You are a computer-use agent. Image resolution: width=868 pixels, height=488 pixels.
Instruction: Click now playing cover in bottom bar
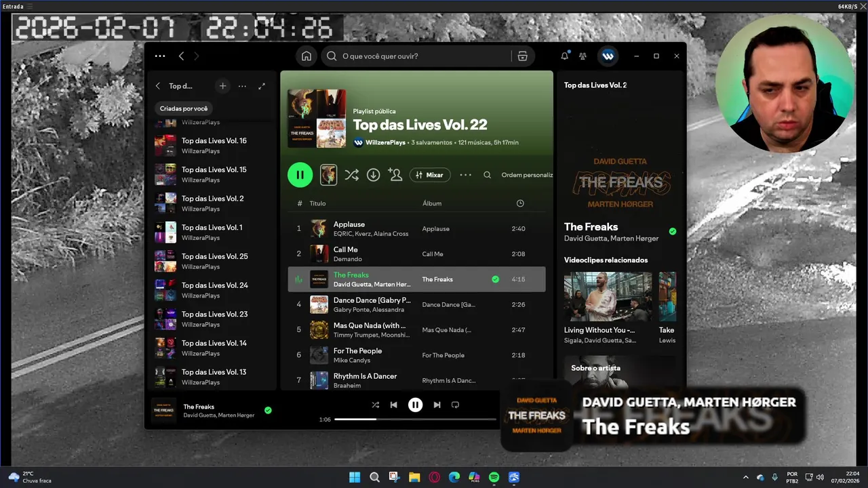tap(163, 411)
